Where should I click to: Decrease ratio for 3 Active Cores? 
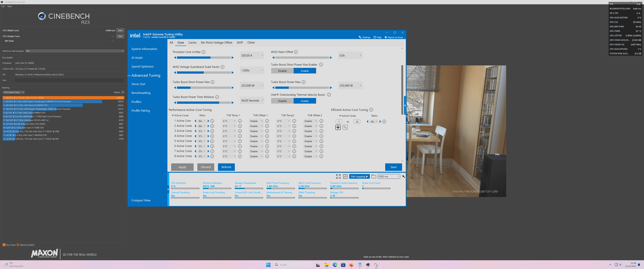click(195, 131)
